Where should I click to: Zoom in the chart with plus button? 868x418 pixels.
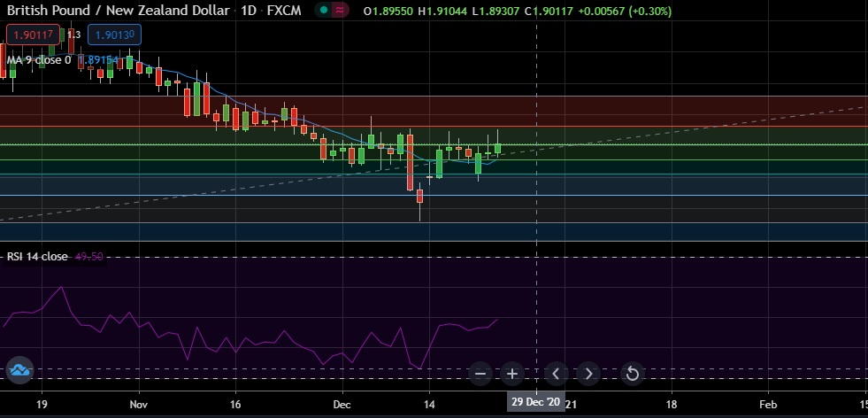click(512, 375)
